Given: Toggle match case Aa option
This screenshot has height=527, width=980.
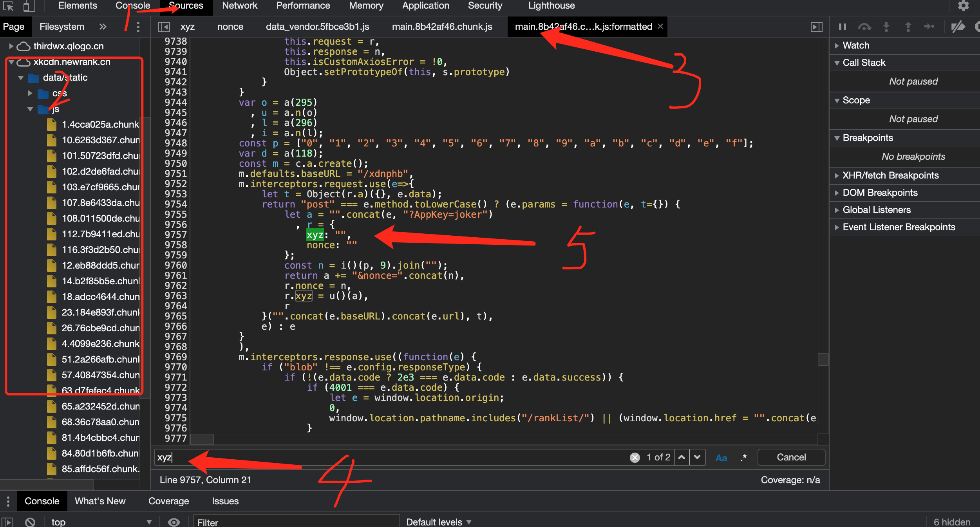Looking at the screenshot, I should [x=721, y=458].
